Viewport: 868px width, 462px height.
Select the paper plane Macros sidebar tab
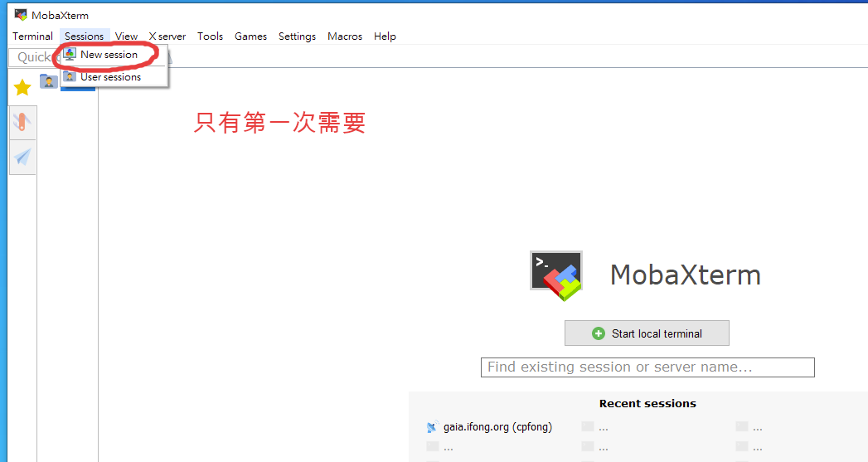click(22, 157)
